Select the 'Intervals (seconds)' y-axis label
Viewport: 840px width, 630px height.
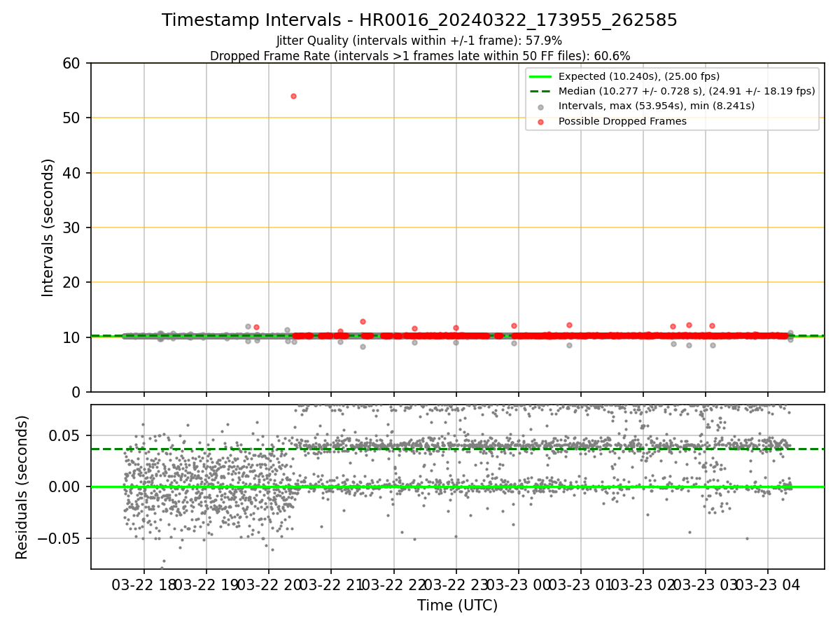(48, 227)
